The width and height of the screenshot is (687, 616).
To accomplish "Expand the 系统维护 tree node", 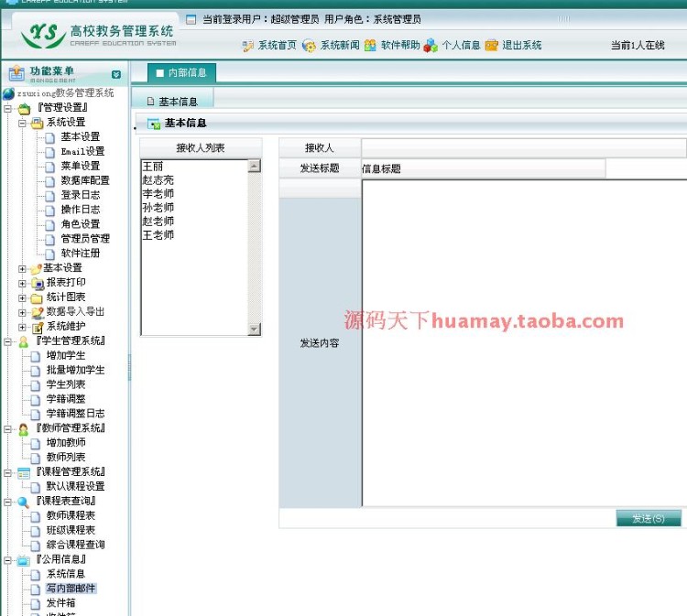I will 22,327.
